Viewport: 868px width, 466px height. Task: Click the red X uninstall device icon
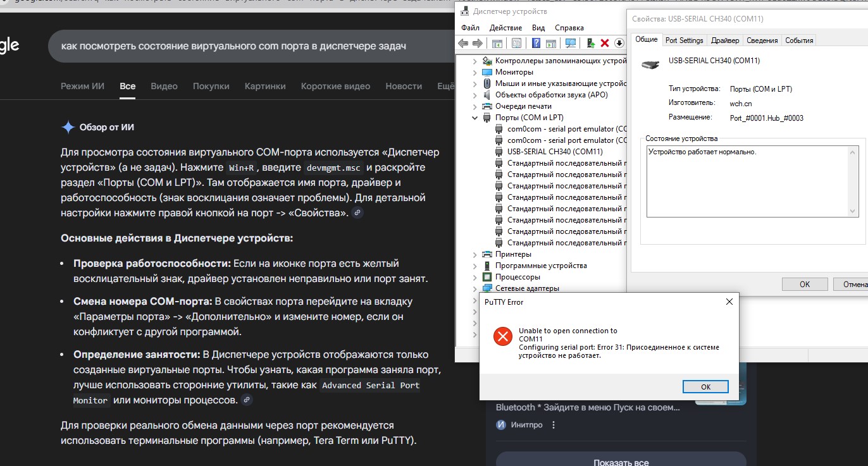pos(605,43)
